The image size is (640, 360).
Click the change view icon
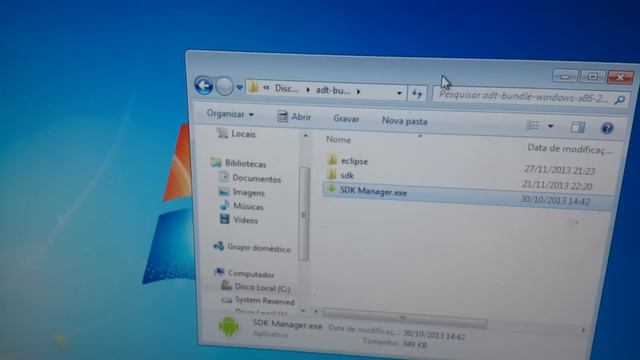pos(533,125)
